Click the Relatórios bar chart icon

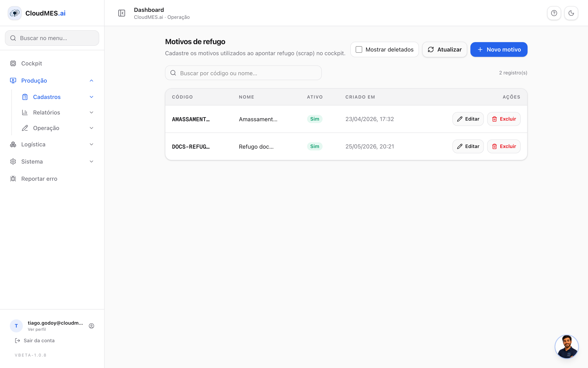[x=25, y=112]
